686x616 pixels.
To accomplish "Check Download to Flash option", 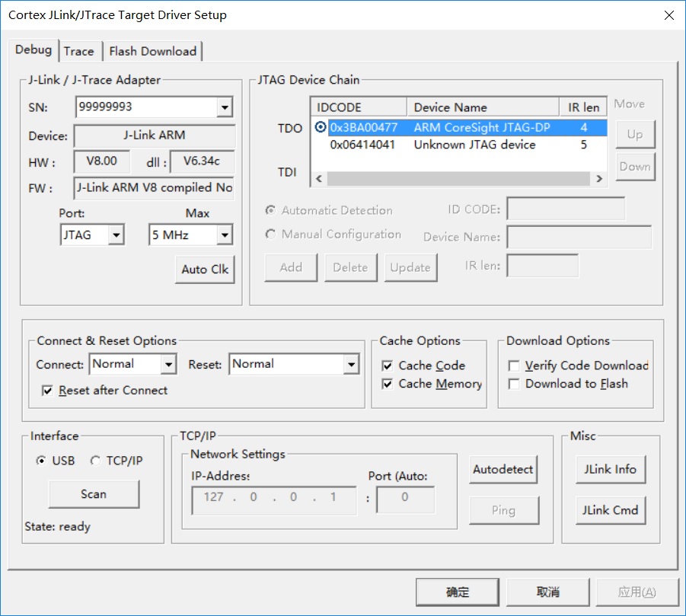I will pyautogui.click(x=513, y=383).
